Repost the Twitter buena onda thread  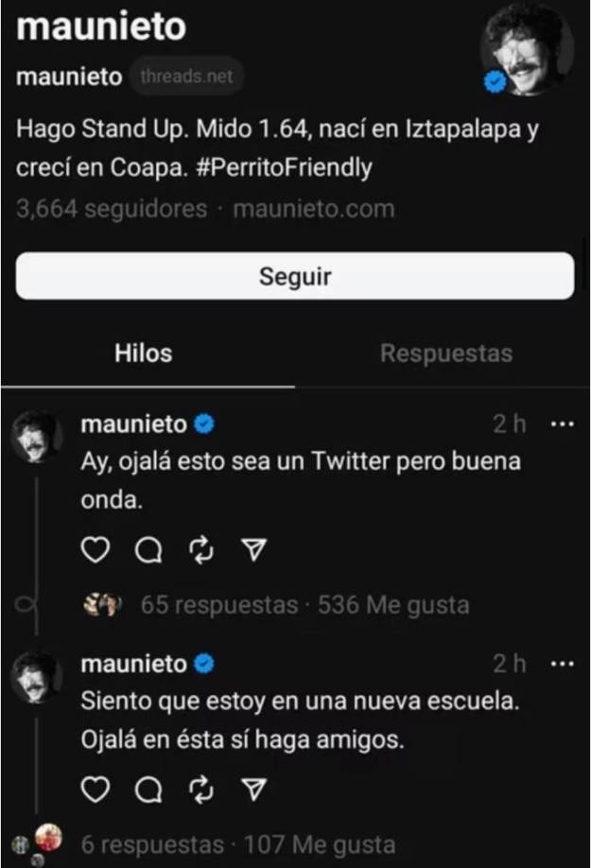click(201, 549)
